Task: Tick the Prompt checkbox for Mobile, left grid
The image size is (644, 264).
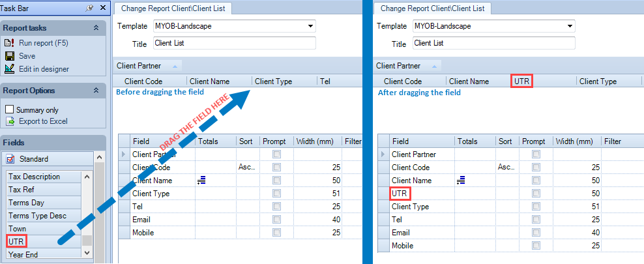Action: pos(277,233)
